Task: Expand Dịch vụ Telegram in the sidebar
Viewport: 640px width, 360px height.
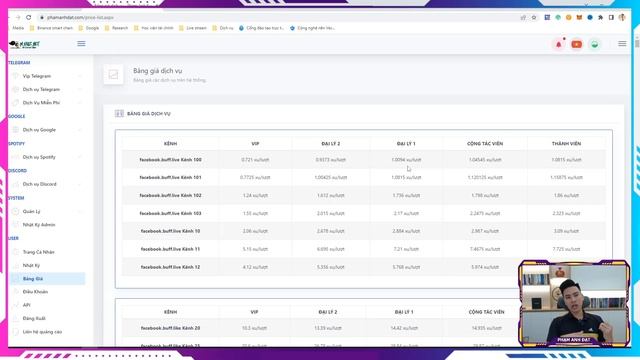Action: pos(47,89)
